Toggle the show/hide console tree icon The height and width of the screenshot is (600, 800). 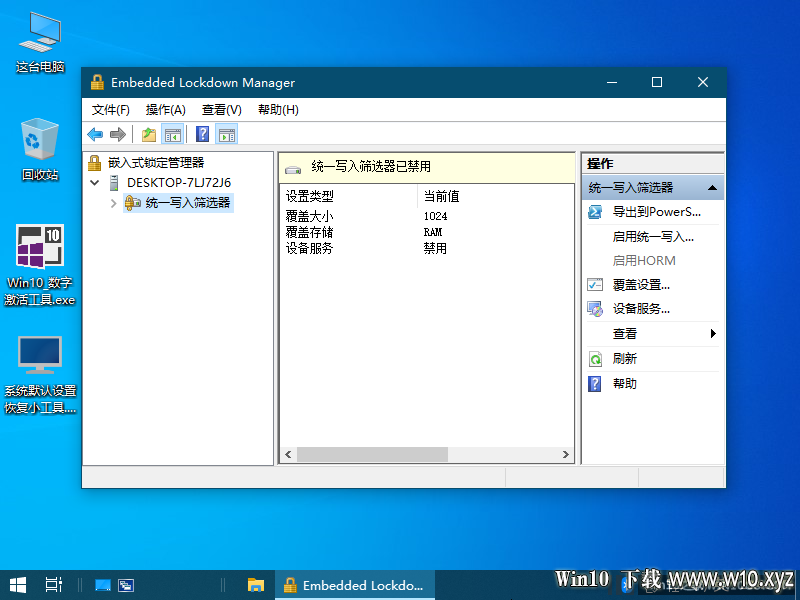[172, 135]
